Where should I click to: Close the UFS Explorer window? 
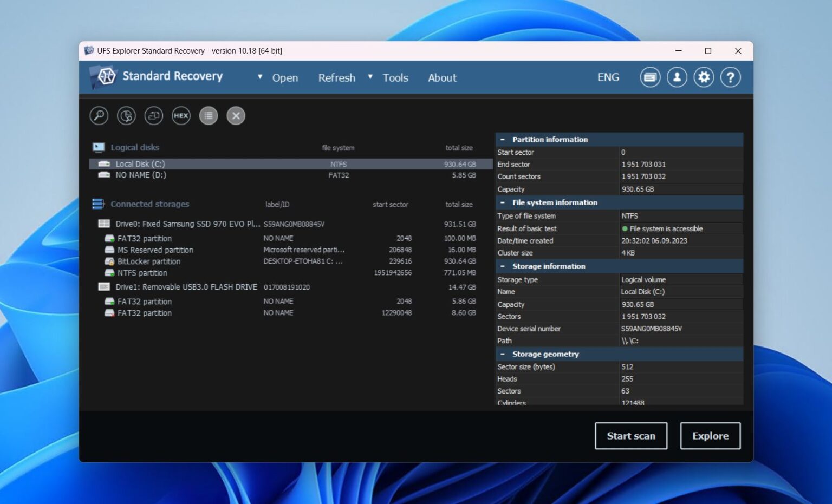(738, 50)
